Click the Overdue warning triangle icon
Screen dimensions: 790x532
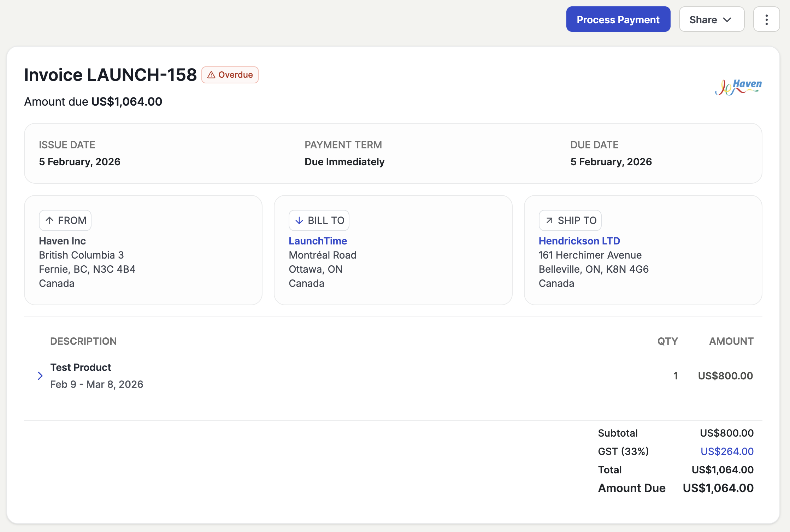[x=211, y=75]
